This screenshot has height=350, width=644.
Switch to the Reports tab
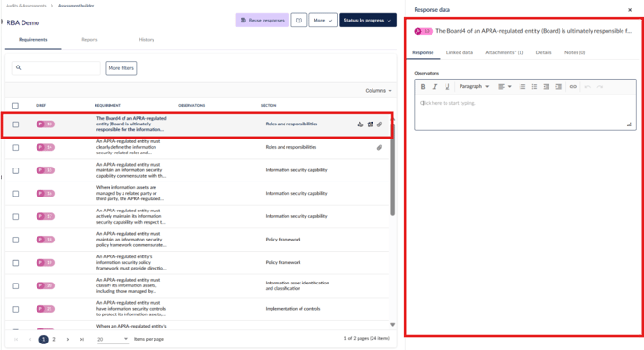pos(90,40)
